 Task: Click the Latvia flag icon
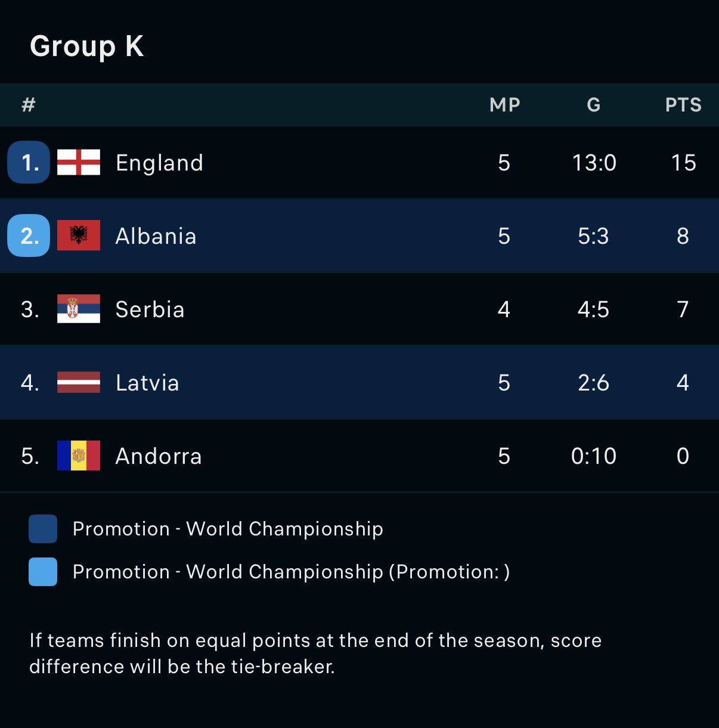point(78,382)
